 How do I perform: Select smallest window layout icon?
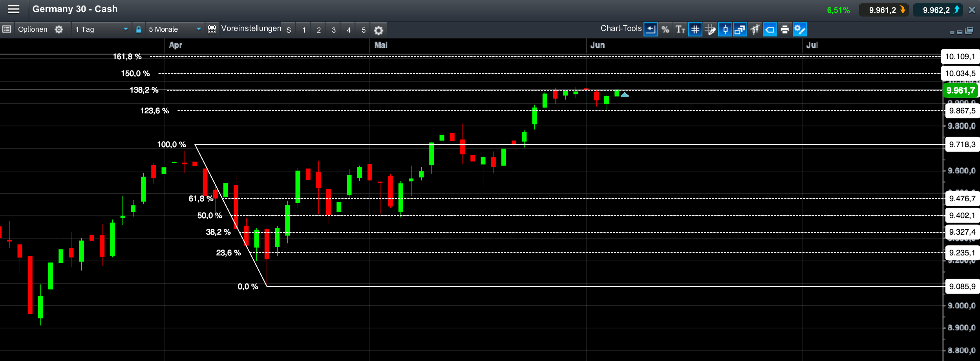point(952,32)
